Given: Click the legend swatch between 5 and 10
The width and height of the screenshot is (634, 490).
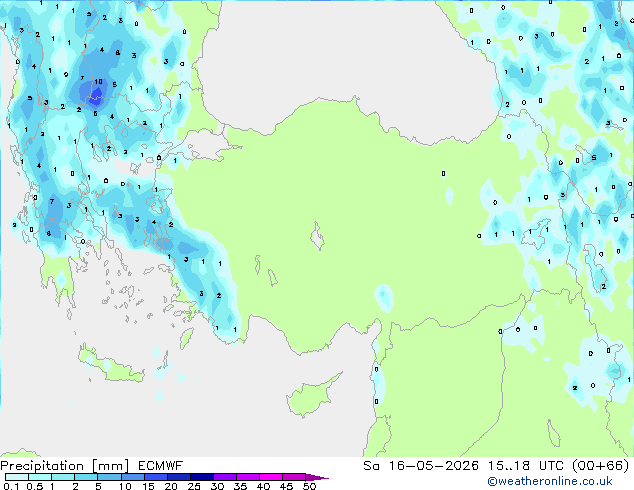Looking at the screenshot, I should (110, 477).
